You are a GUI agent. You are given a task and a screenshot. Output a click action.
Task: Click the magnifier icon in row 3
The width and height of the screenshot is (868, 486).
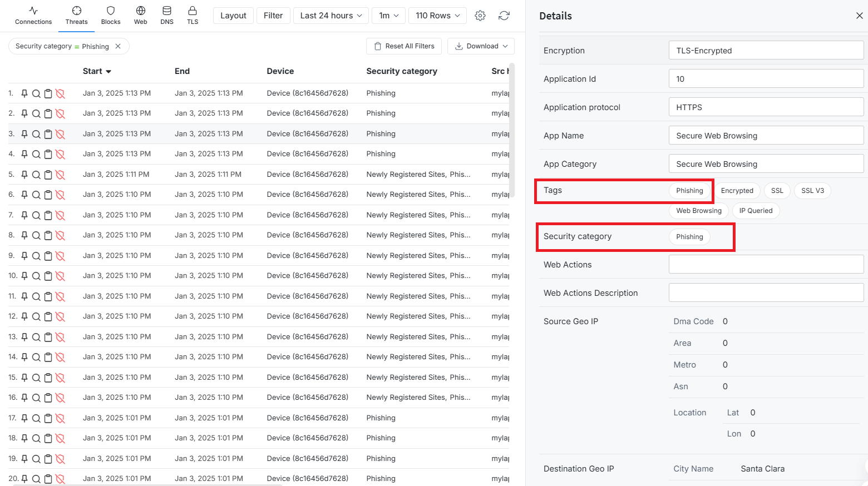(x=36, y=134)
